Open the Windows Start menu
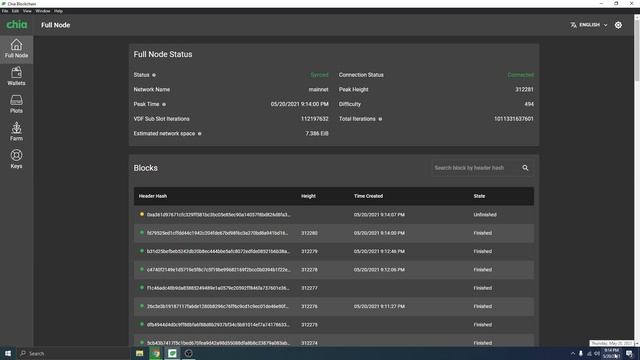Viewport: 640px width, 360px height. (8, 353)
